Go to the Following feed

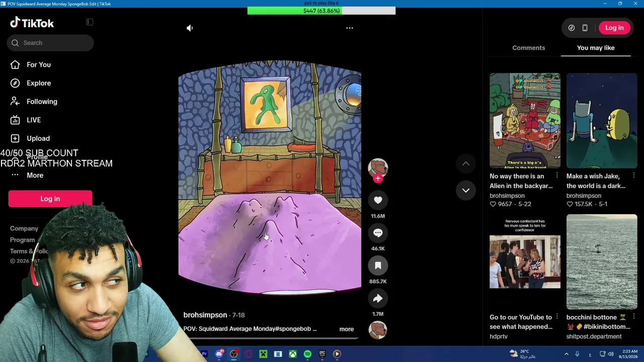click(x=42, y=102)
